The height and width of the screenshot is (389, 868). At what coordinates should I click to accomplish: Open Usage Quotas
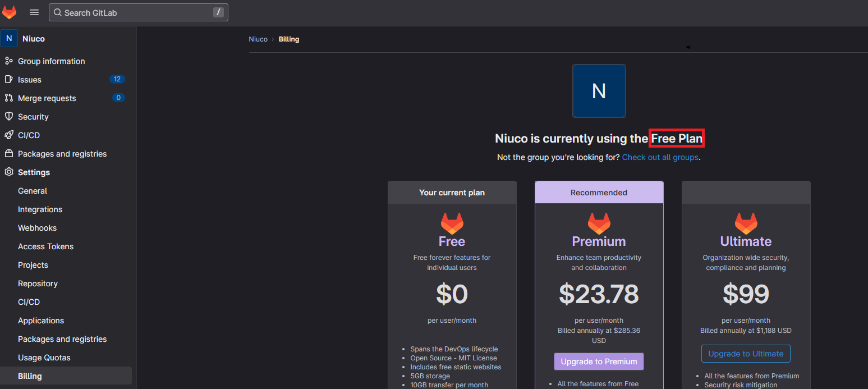point(44,358)
